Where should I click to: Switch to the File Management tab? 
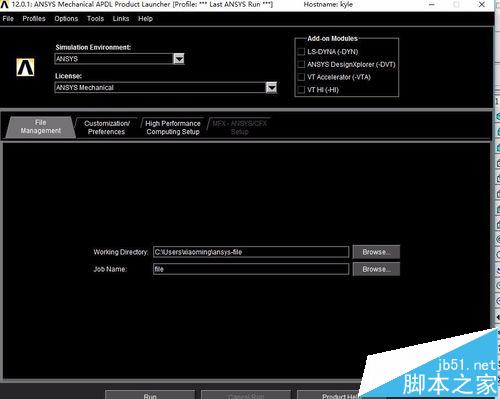[x=41, y=127]
